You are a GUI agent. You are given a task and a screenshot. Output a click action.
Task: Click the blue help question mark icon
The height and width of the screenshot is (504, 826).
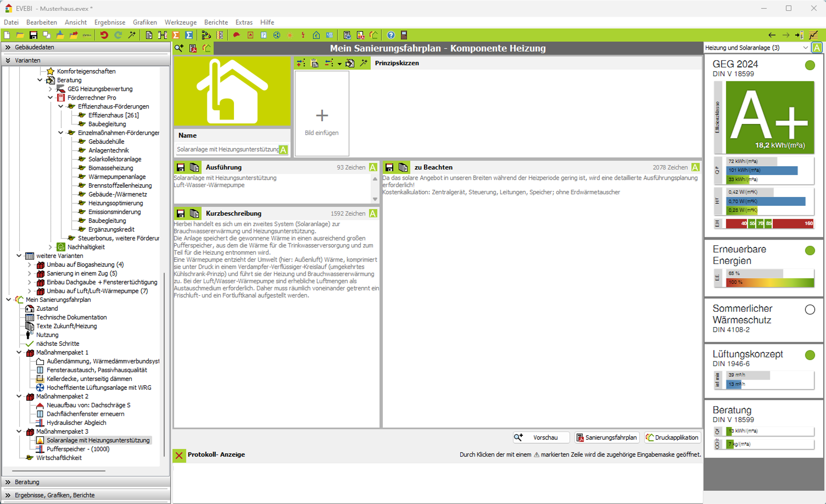coord(391,35)
